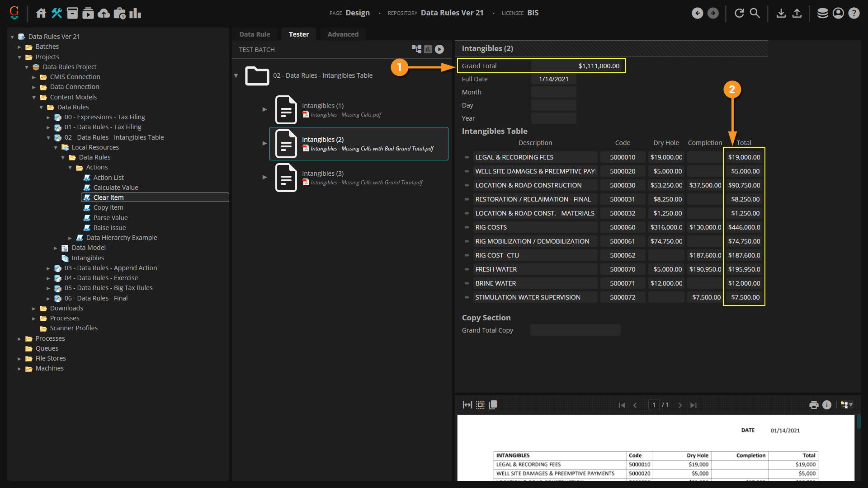
Task: Switch to the Data Rule tab
Action: pyautogui.click(x=255, y=34)
